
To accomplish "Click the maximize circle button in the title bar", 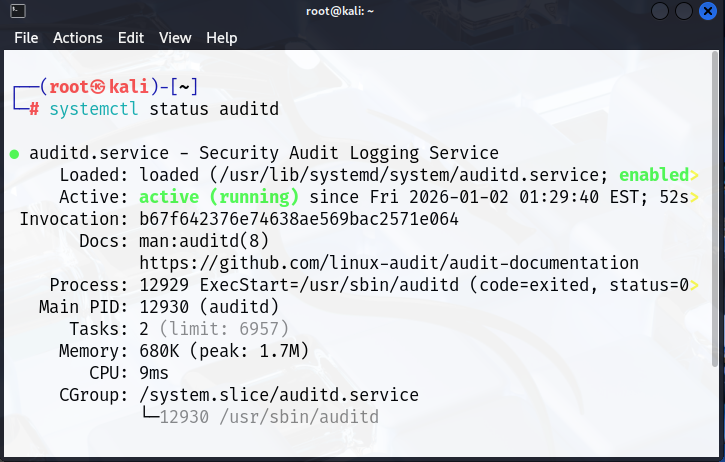I will pyautogui.click(x=683, y=11).
